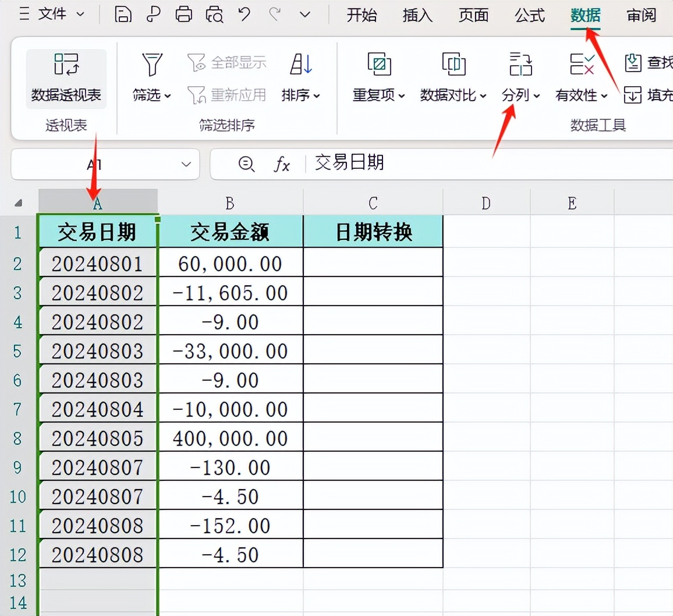Click the 交易日期 header cell
The image size is (673, 616).
pyautogui.click(x=97, y=232)
